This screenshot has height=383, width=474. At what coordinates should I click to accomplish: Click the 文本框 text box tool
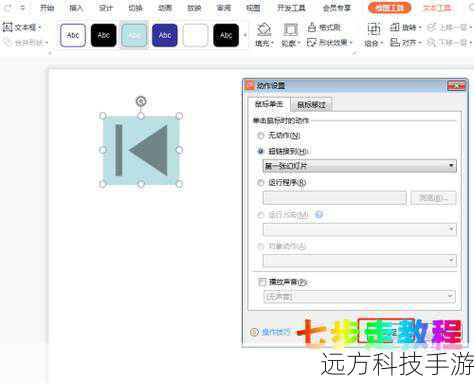(22, 27)
